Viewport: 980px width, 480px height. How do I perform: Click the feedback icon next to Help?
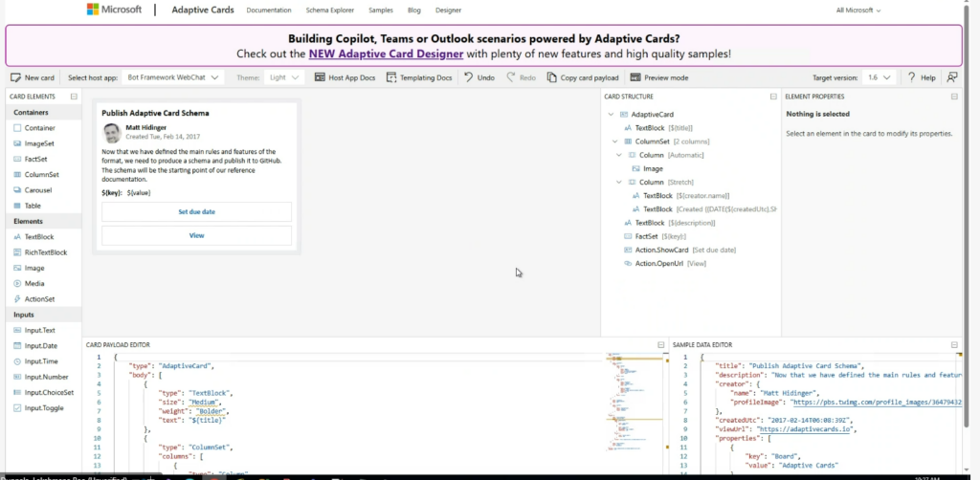pos(952,77)
